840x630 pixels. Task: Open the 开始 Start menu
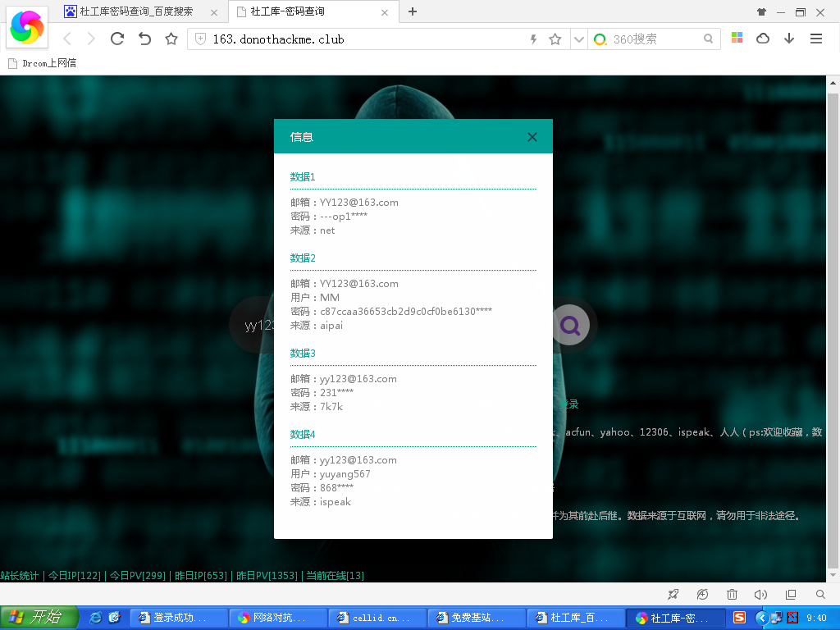pos(39,618)
